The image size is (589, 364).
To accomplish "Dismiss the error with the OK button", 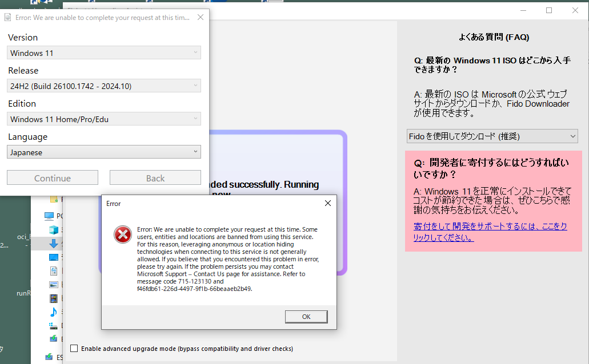I will click(x=306, y=317).
